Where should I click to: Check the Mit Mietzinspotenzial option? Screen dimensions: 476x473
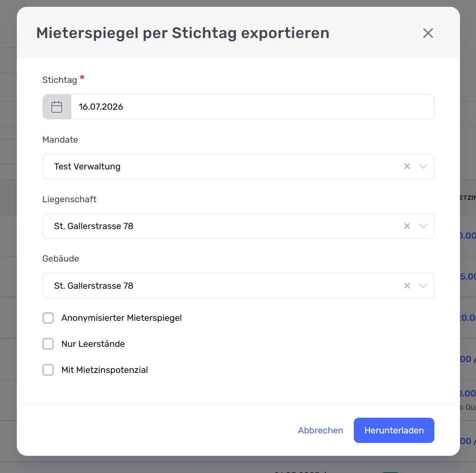48,370
